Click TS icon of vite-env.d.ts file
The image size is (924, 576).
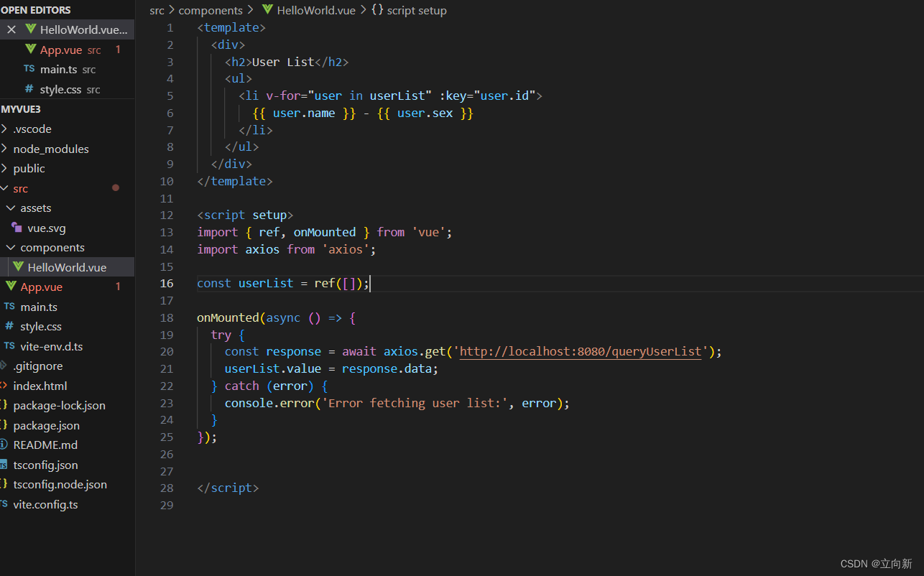coord(9,345)
